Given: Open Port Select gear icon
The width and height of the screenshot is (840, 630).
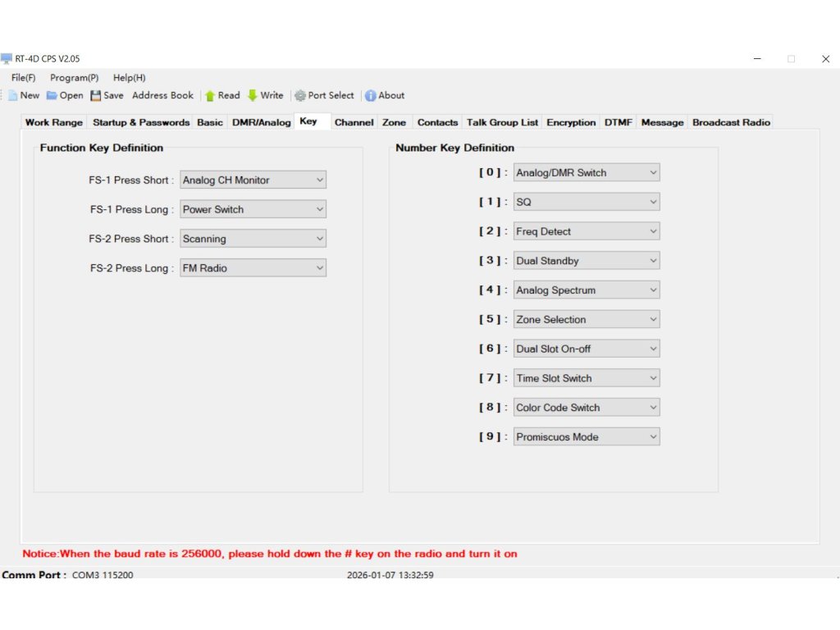Looking at the screenshot, I should 300,95.
